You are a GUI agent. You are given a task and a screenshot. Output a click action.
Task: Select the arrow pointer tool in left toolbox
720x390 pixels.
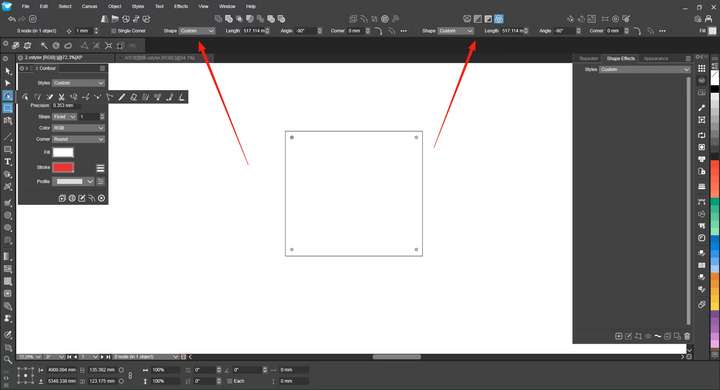point(8,71)
